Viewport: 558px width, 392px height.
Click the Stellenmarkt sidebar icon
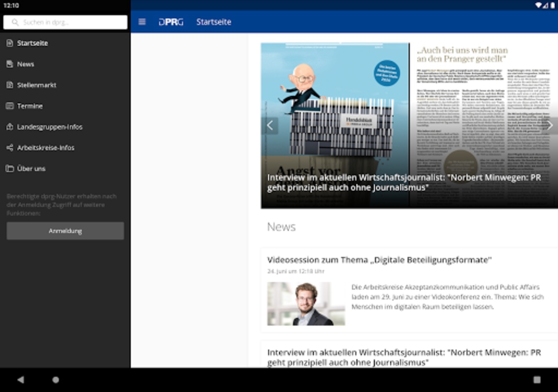click(x=10, y=85)
